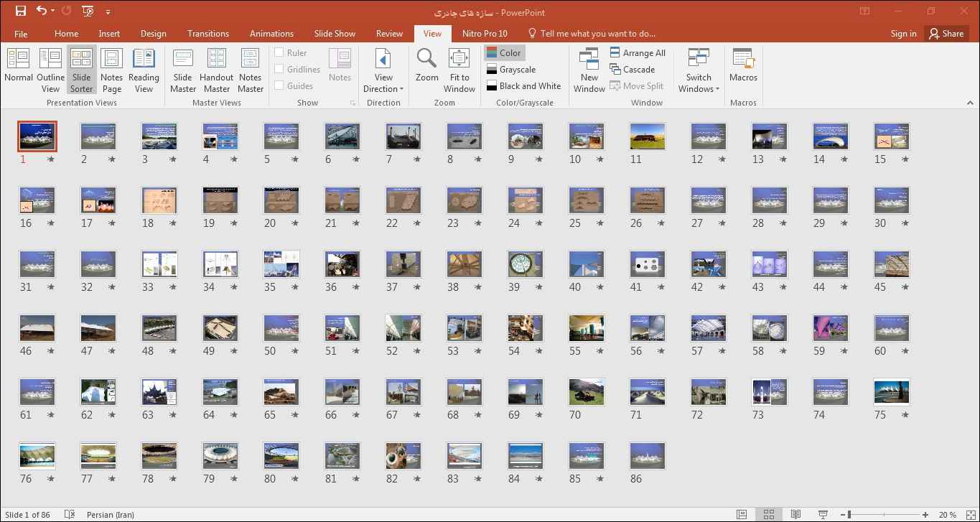Open the Transitions tab

[x=207, y=33]
